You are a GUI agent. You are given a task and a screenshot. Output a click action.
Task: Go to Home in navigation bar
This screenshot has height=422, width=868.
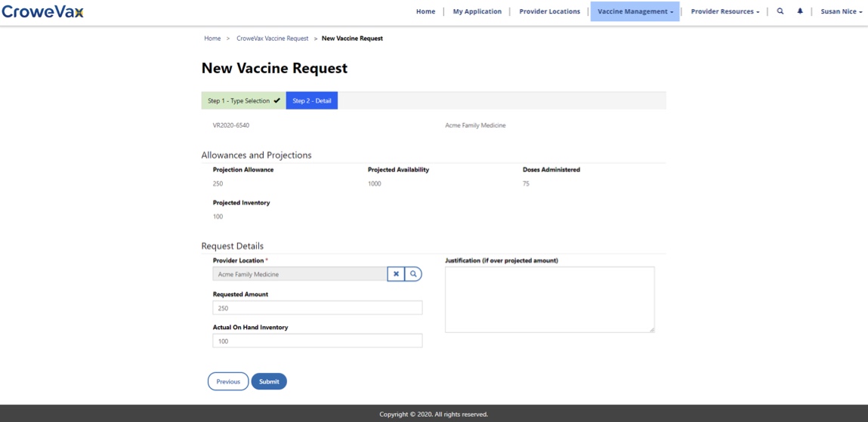click(x=425, y=11)
